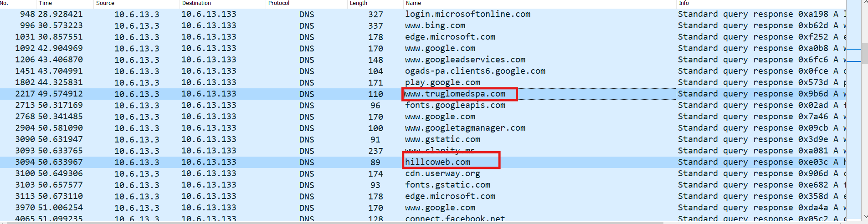Image resolution: width=868 pixels, height=224 pixels.
Task: Pick the cdn.userway.org packet row
Action: [442, 173]
